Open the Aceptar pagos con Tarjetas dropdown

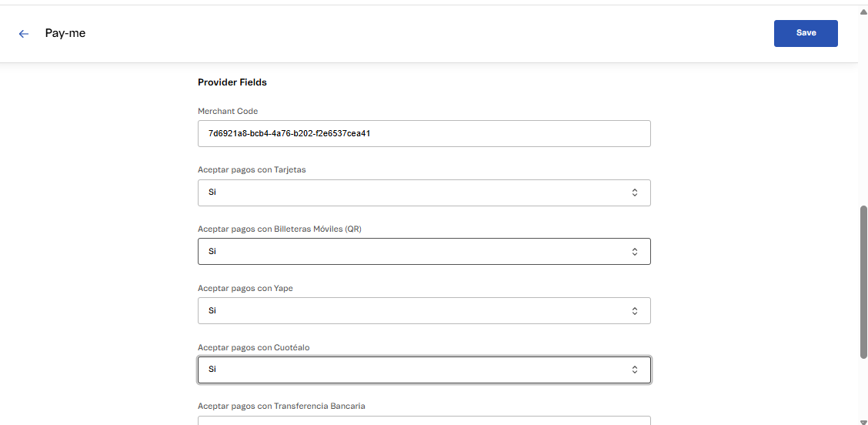(x=423, y=192)
